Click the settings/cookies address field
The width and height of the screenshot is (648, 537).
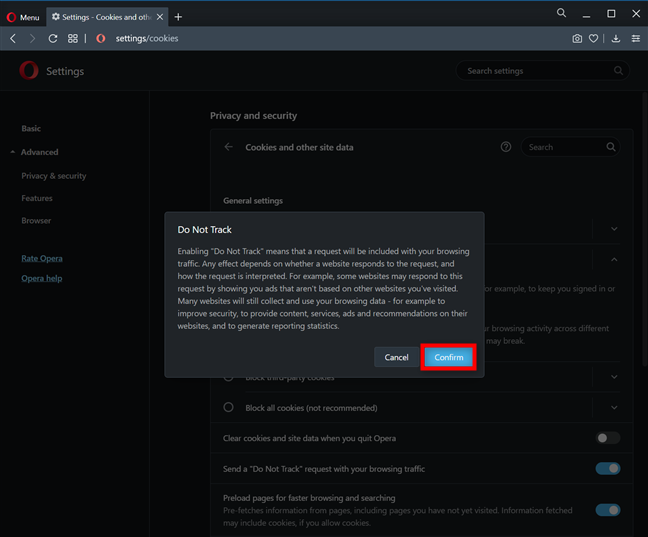click(x=147, y=38)
